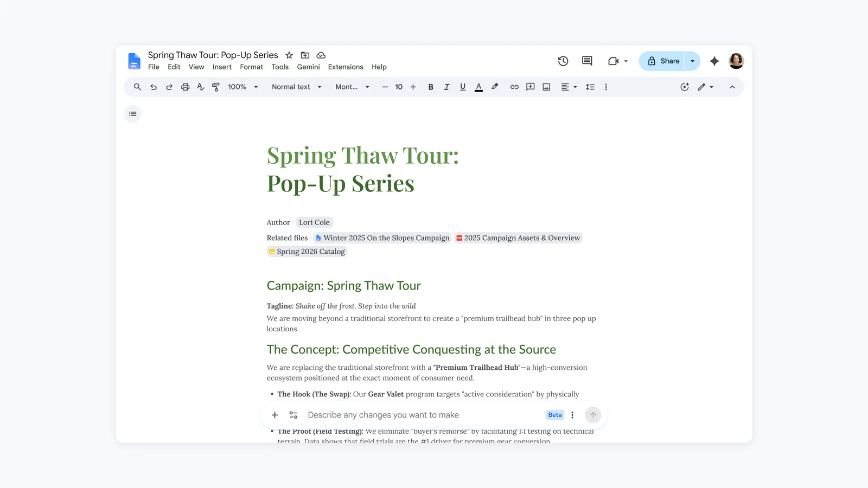Open Winter 2025 On the Slopes Campaign link
The height and width of the screenshot is (488, 868).
382,238
